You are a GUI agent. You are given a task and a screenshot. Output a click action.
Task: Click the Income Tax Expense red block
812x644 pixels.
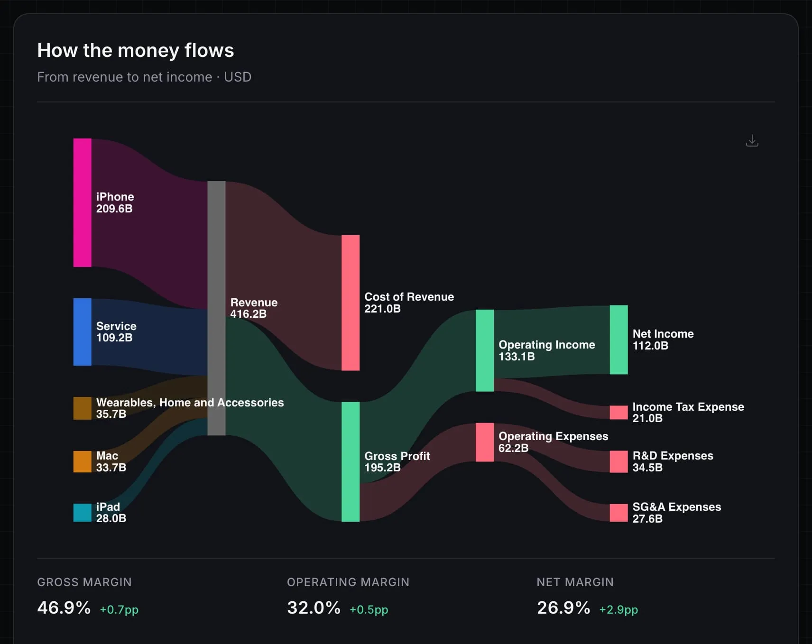point(618,413)
